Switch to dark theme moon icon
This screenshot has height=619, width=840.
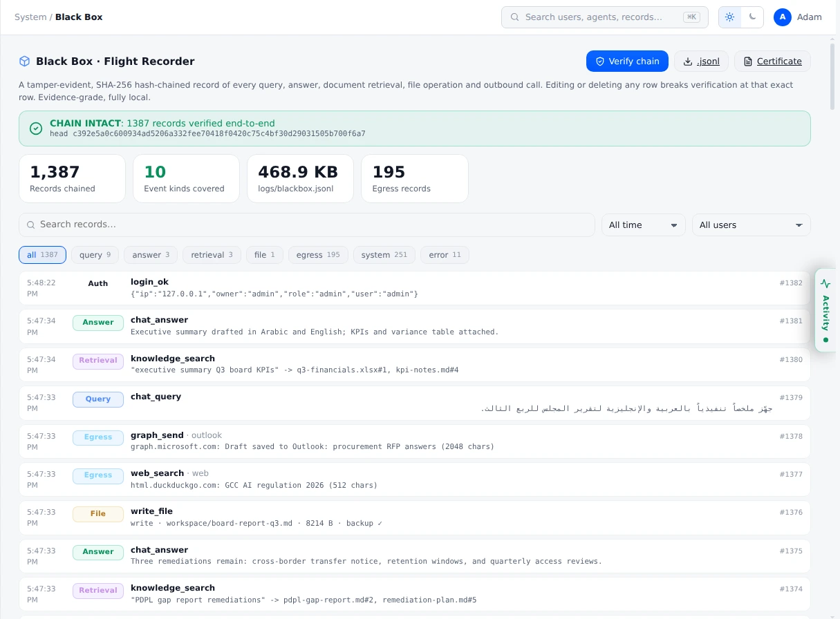point(752,17)
